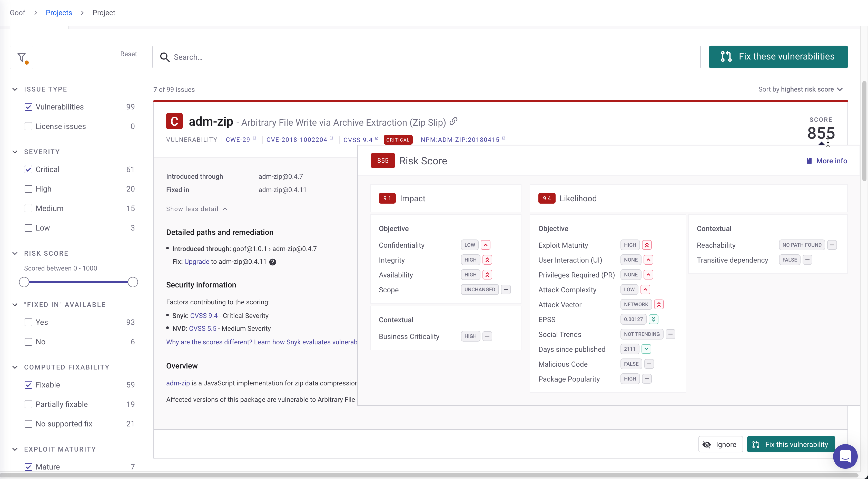Click inside the Search input field
The width and height of the screenshot is (868, 479).
click(x=404, y=57)
